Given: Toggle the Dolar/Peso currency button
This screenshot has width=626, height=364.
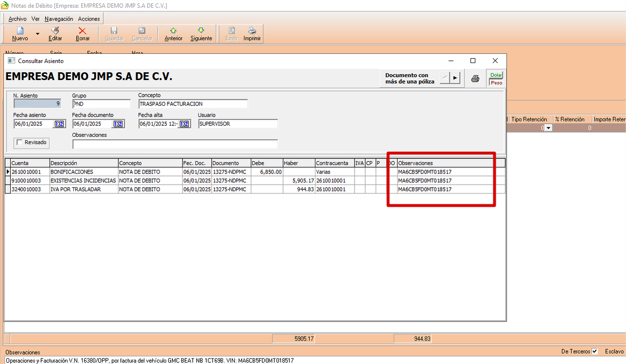Looking at the screenshot, I should [496, 78].
